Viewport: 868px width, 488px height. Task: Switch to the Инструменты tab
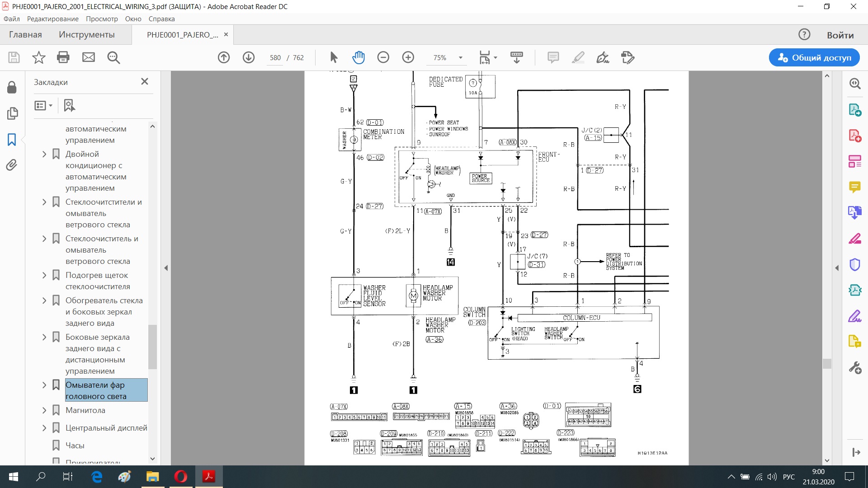pyautogui.click(x=86, y=35)
